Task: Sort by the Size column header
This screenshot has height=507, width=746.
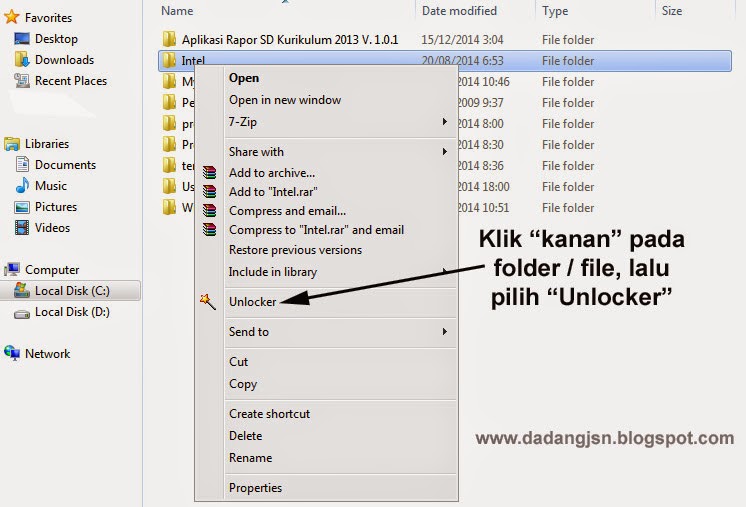Action: tap(672, 10)
